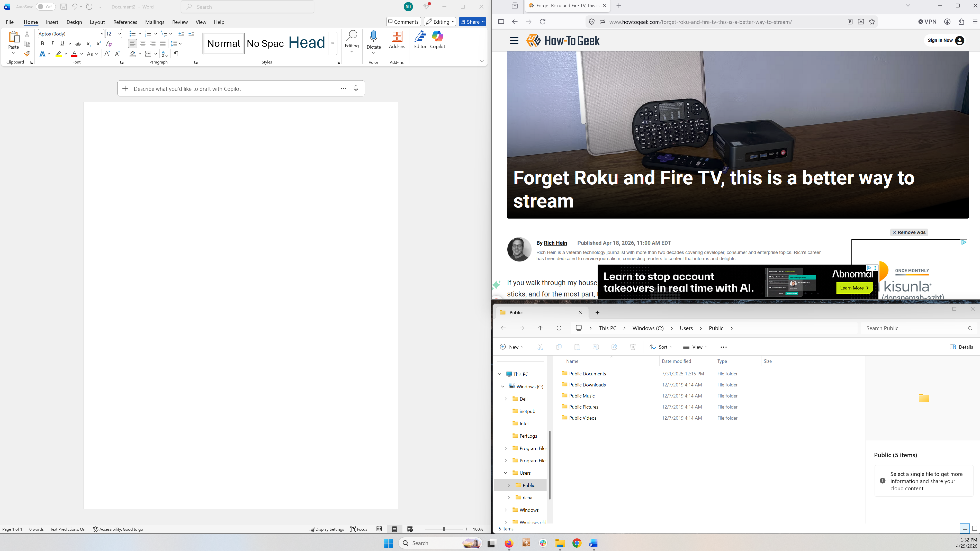Toggle the Details pane in File Explorer
This screenshot has width=980, height=551.
click(x=961, y=347)
